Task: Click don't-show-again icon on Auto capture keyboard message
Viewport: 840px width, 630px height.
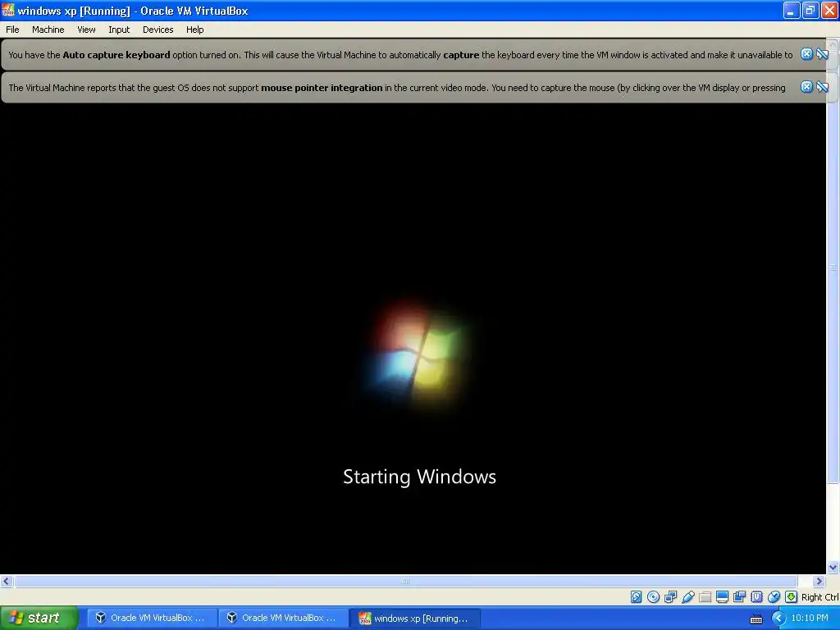Action: click(x=822, y=54)
